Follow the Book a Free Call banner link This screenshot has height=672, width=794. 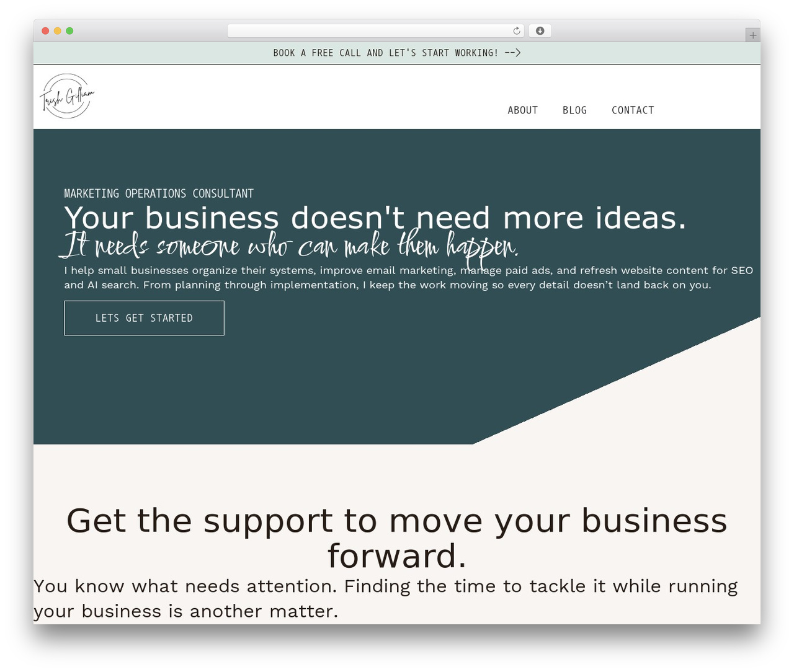point(397,53)
